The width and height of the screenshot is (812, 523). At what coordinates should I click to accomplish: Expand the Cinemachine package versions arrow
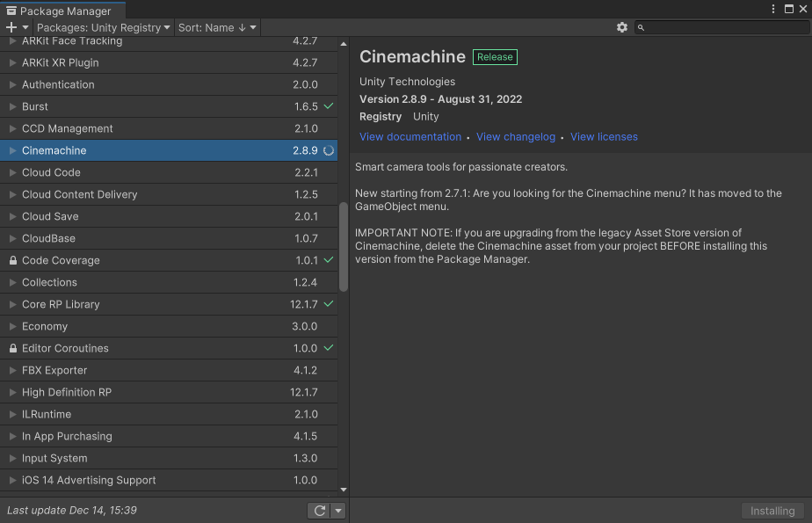(12, 150)
